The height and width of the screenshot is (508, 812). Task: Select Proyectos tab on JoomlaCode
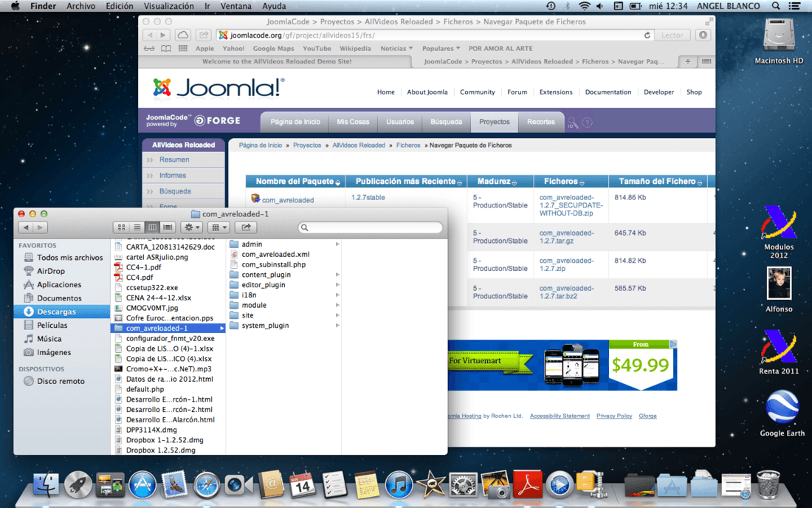click(x=494, y=122)
